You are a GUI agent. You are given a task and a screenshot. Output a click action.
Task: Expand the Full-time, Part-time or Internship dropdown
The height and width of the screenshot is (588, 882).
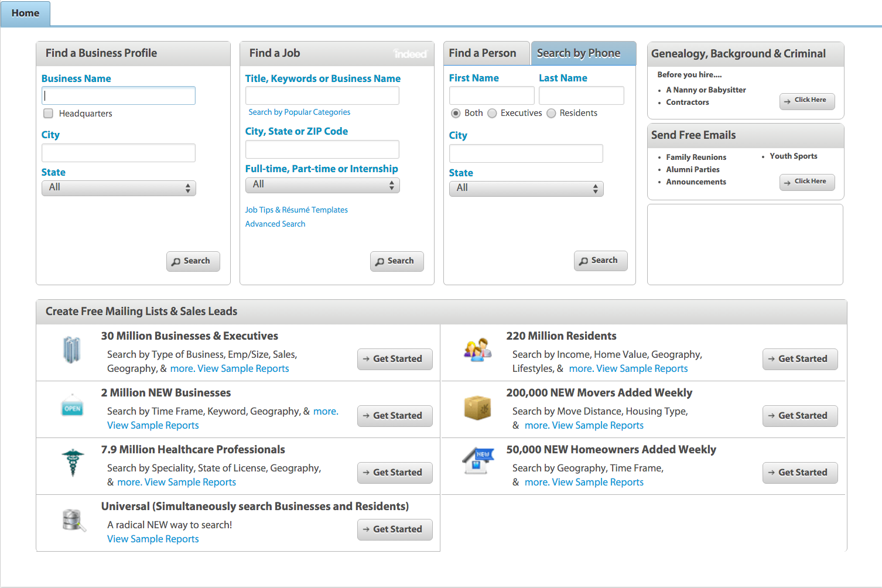pyautogui.click(x=322, y=185)
